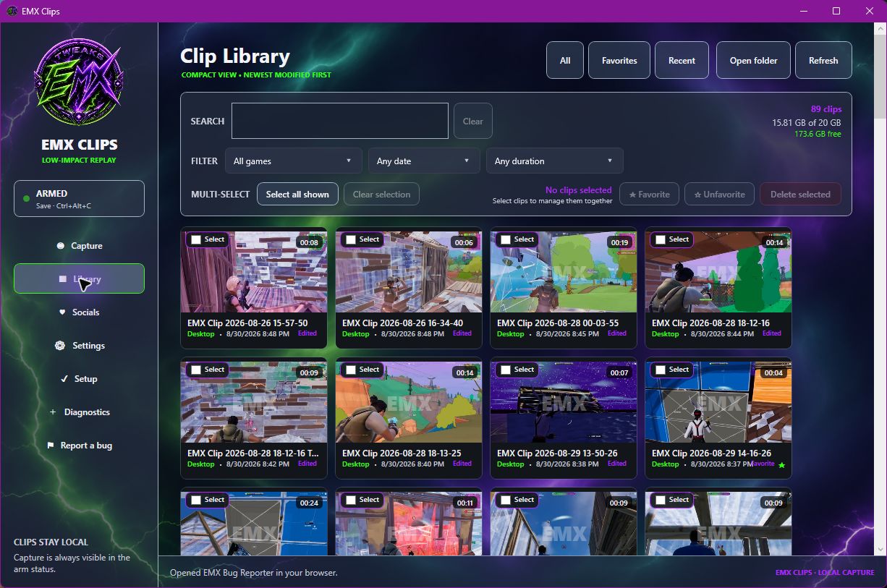
Task: Click the Capture circle icon
Action: tap(61, 246)
